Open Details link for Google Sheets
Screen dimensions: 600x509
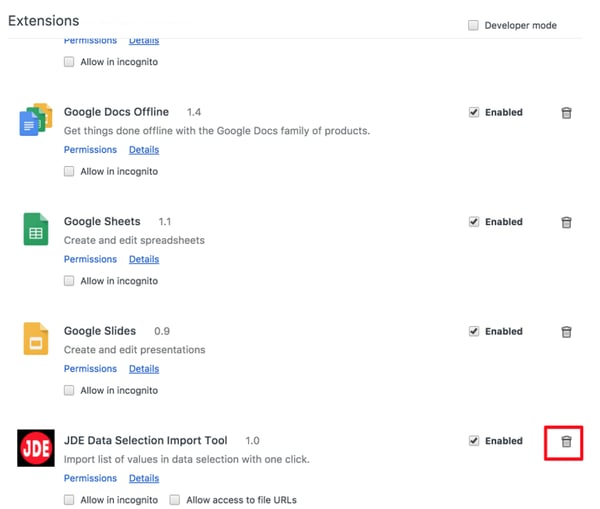[143, 259]
